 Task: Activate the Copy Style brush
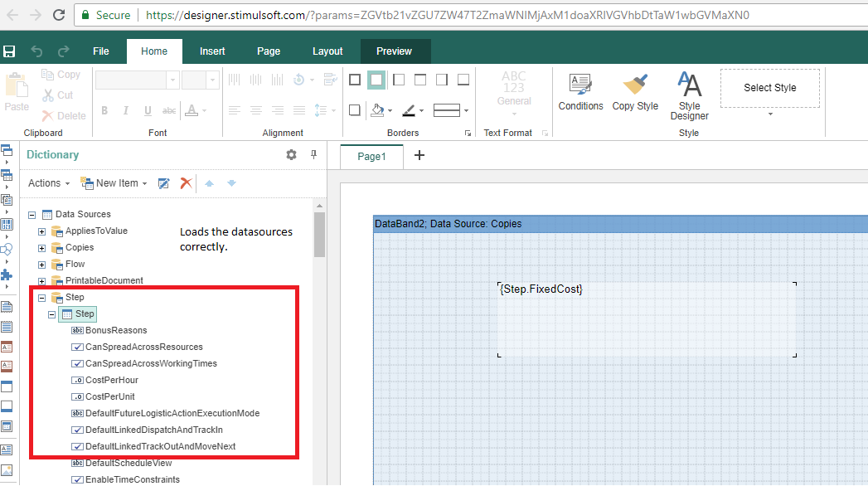point(635,92)
